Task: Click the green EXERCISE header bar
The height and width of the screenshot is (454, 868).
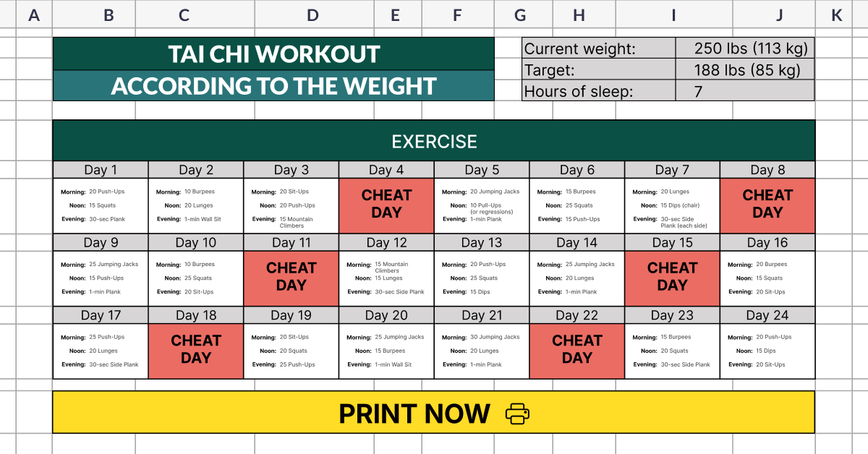Action: 434,141
